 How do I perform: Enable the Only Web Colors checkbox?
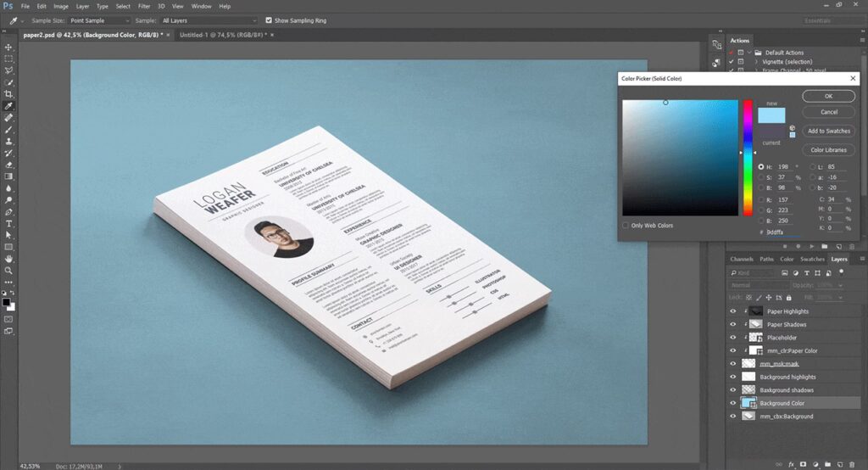coord(626,226)
